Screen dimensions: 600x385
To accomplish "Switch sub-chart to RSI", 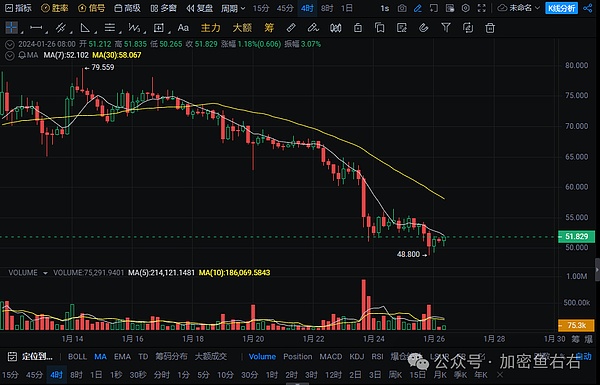I will point(377,357).
